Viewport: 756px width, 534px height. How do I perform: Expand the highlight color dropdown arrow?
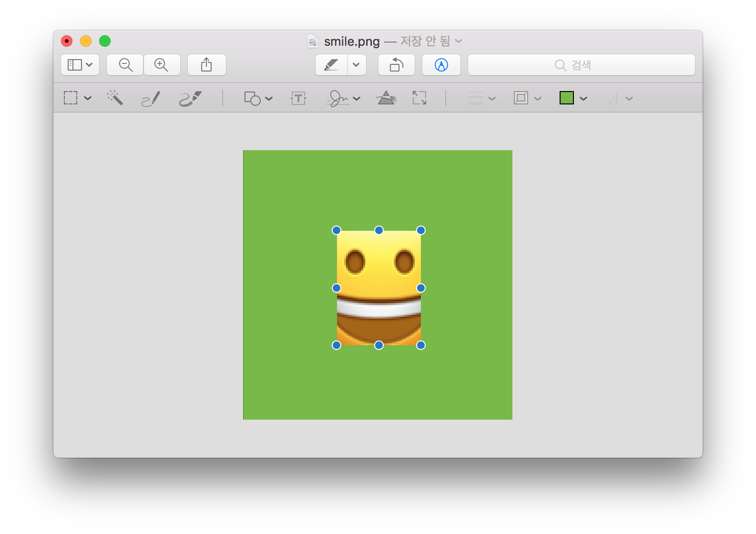pos(357,65)
